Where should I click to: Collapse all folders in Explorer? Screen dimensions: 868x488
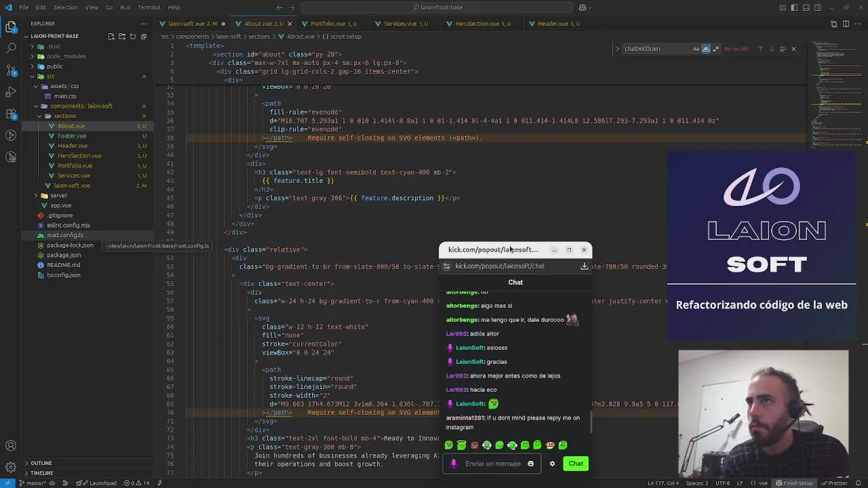click(x=144, y=37)
